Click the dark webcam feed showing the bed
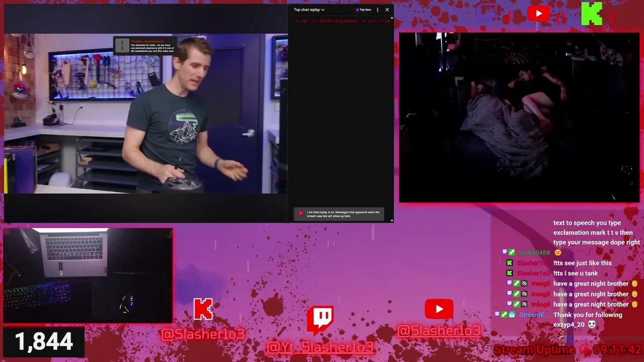The width and height of the screenshot is (644, 362). (x=519, y=118)
